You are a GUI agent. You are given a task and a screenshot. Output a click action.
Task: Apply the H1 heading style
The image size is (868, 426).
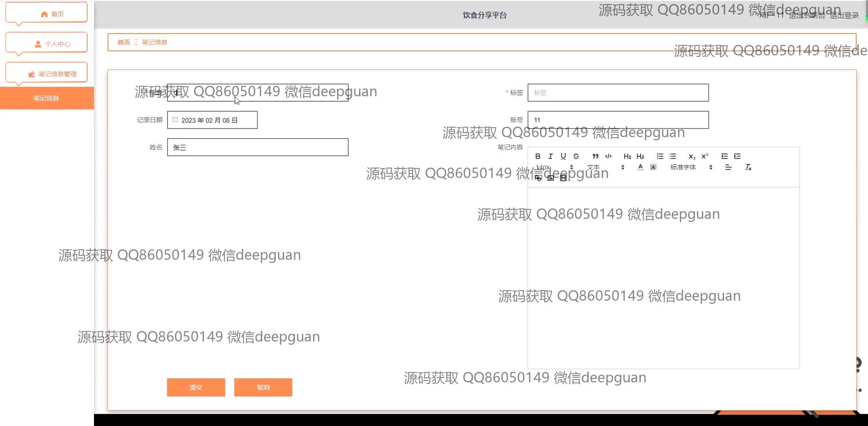pos(627,156)
